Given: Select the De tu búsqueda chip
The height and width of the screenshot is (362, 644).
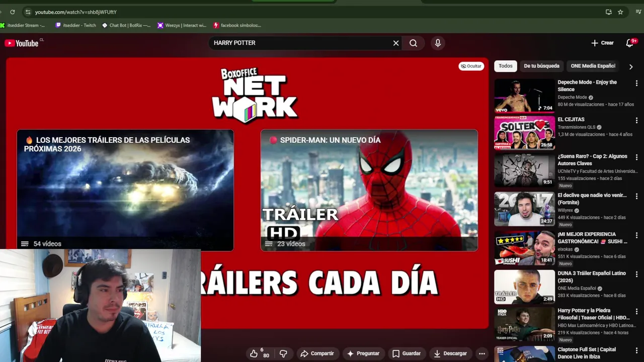Looking at the screenshot, I should [x=541, y=66].
